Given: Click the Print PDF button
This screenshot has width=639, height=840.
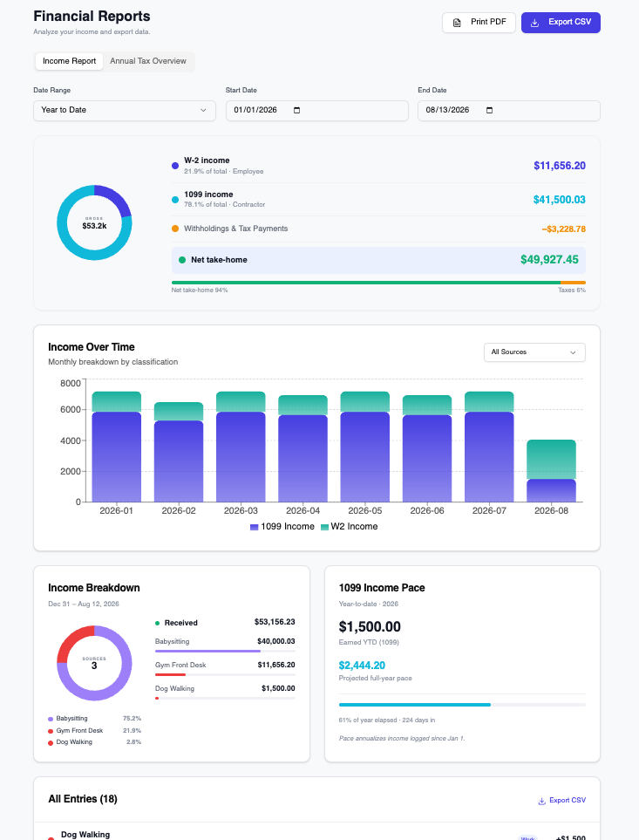Looking at the screenshot, I should click(479, 23).
